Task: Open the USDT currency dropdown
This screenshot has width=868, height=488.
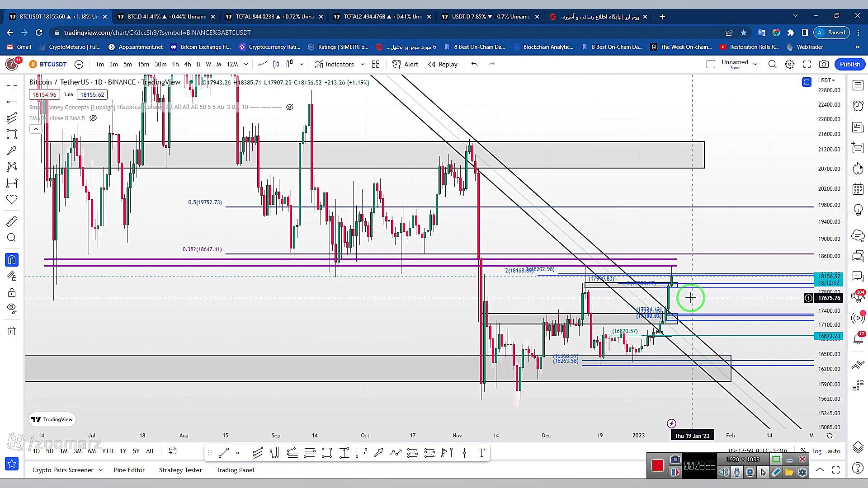Action: 826,80
